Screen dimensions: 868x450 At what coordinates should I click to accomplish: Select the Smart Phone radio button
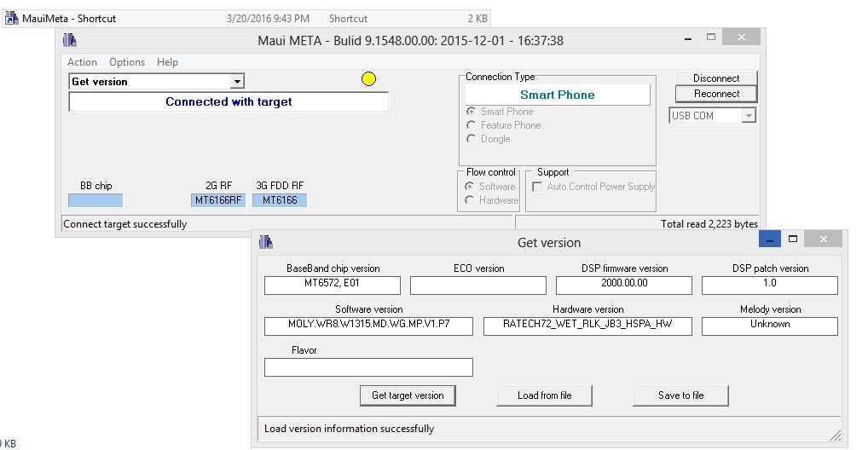[x=471, y=112]
